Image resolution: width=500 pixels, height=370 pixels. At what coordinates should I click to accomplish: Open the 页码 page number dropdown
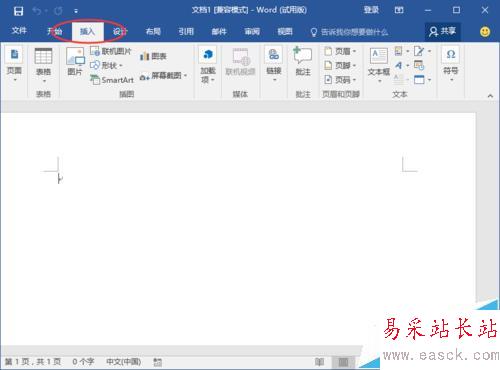pos(340,80)
